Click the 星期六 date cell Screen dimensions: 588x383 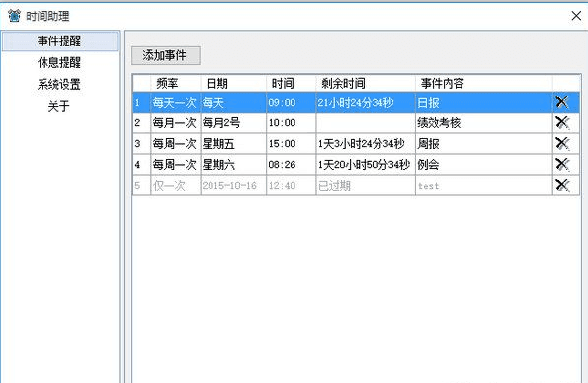tap(233, 165)
